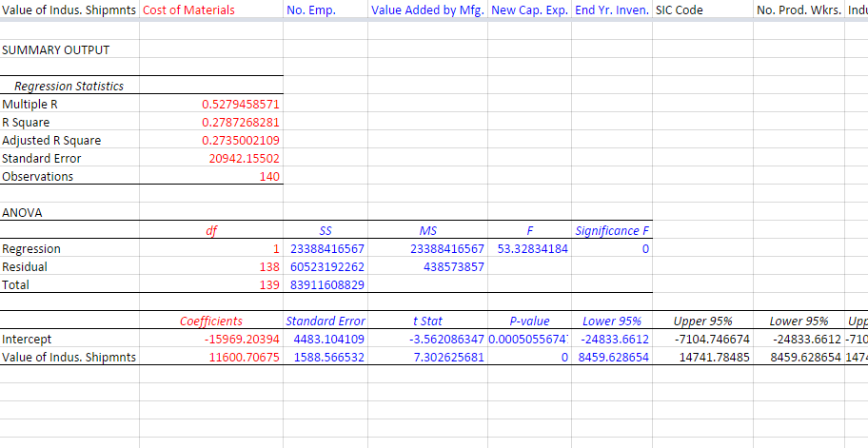Click the 'SUMMARY OUTPUT' cell

click(x=56, y=49)
